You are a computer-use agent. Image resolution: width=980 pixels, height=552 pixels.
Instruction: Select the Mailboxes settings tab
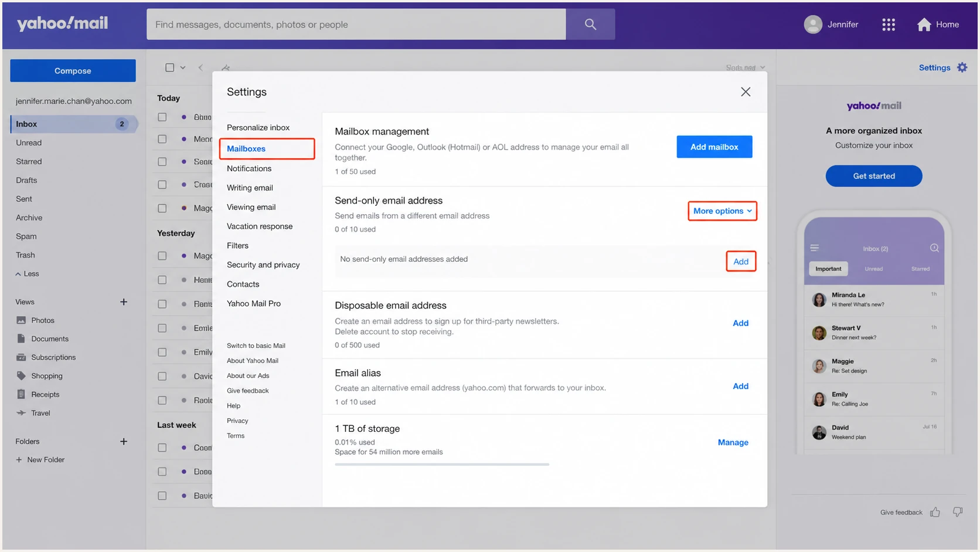pos(267,148)
